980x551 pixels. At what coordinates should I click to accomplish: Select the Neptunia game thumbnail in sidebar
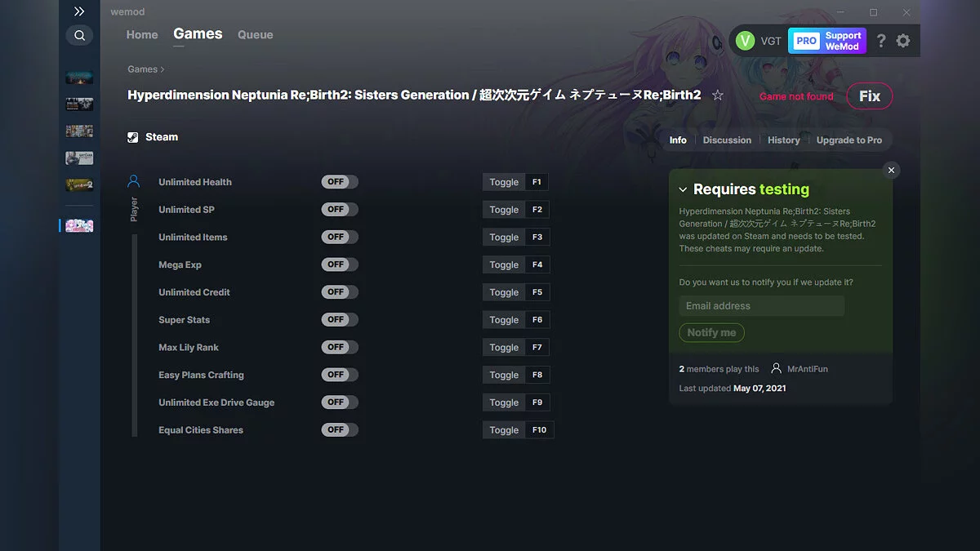click(79, 225)
